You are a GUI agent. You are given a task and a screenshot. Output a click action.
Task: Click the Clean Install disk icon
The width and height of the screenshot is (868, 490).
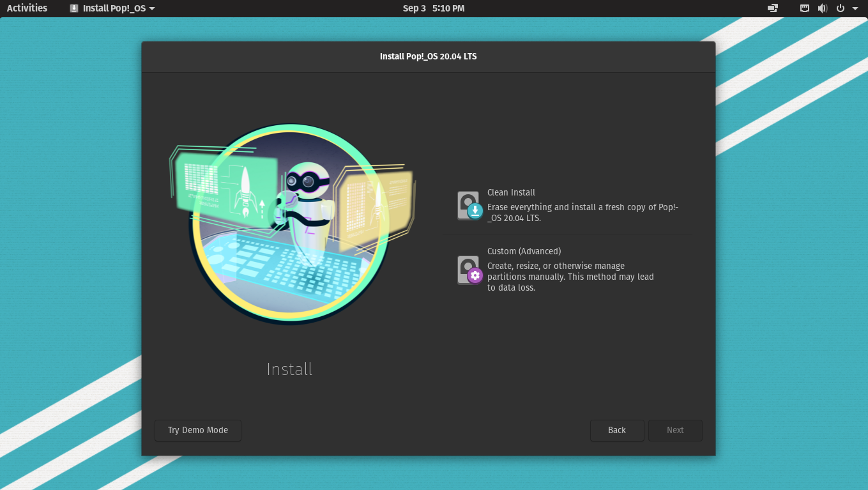click(x=469, y=206)
